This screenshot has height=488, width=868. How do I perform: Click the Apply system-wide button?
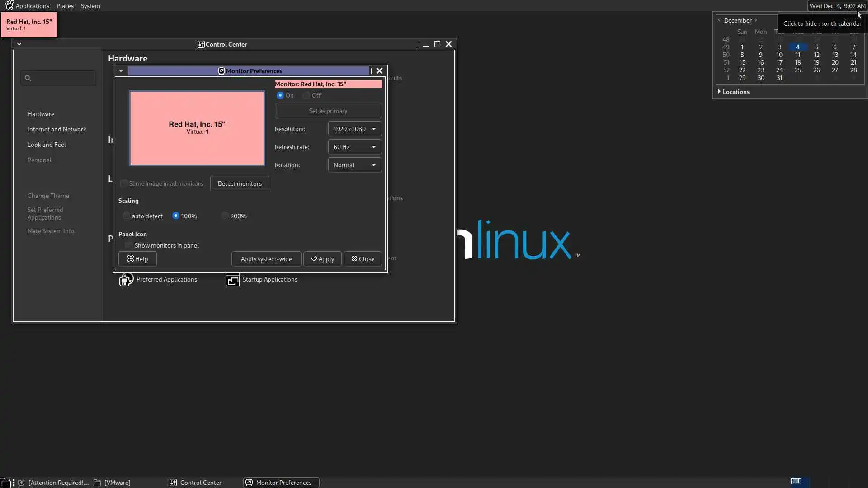pos(266,259)
